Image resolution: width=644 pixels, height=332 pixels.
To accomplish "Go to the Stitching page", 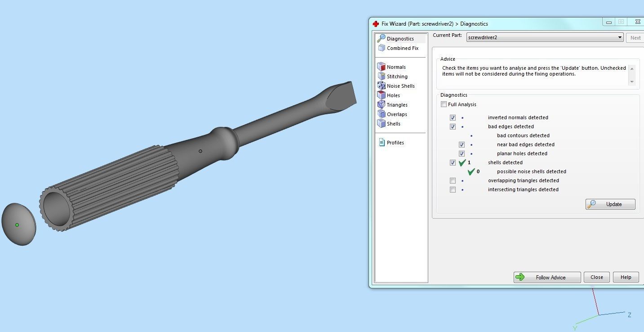I will (397, 76).
